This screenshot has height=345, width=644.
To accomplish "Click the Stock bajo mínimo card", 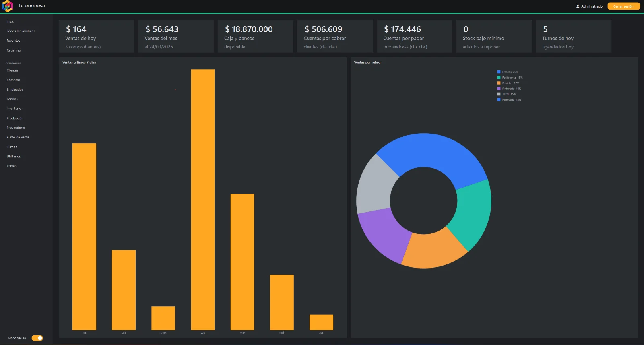I will coord(494,36).
